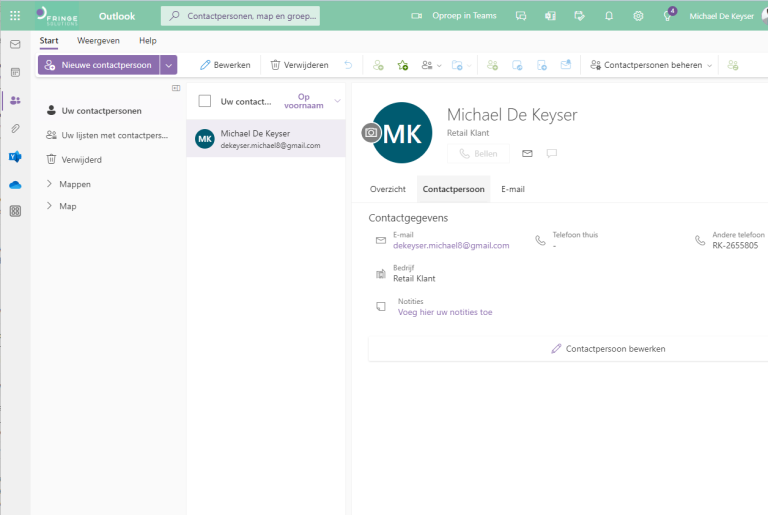The image size is (768, 515).
Task: Click the undo arrow in toolbar
Action: point(348,65)
